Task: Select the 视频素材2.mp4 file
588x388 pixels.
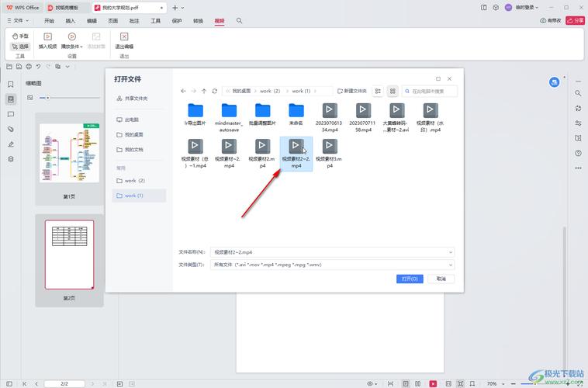Action: (262, 154)
